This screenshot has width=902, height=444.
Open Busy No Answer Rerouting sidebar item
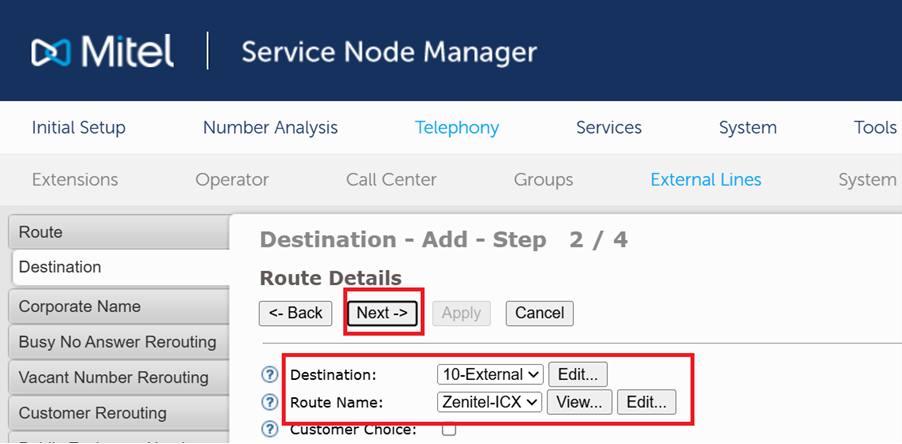117,342
